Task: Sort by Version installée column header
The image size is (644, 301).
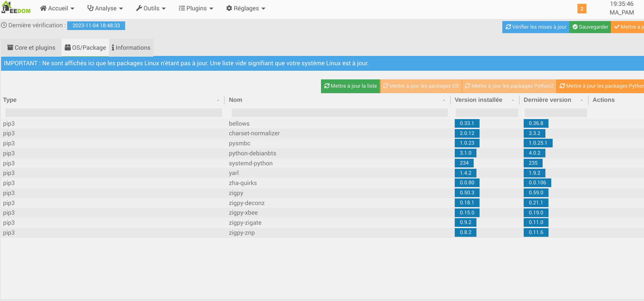Action: point(478,100)
